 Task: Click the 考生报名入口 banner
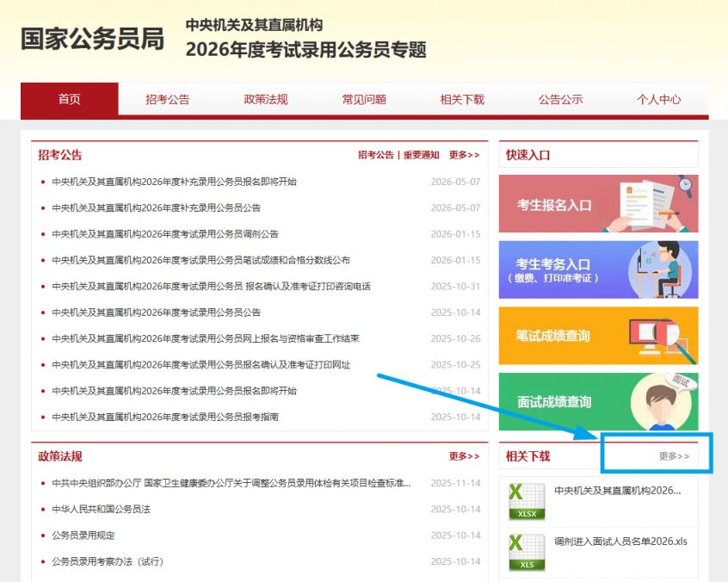pyautogui.click(x=598, y=203)
